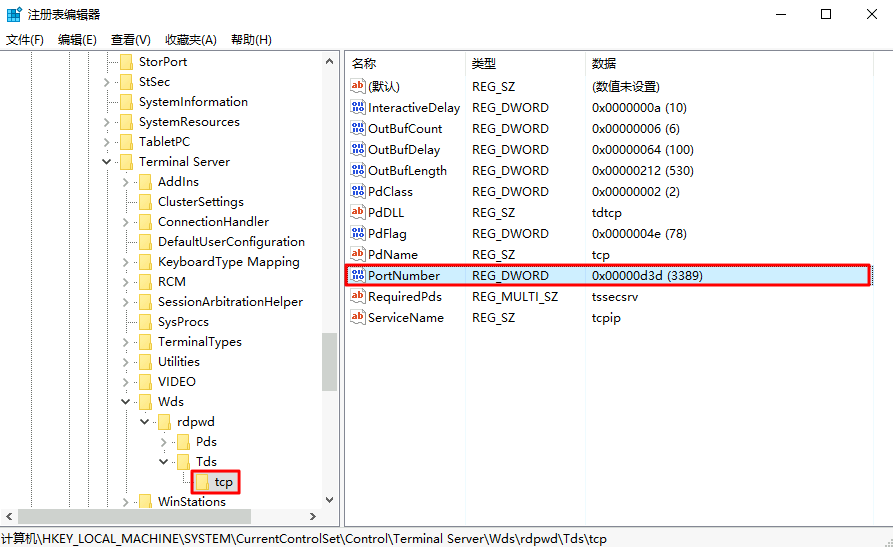893x547 pixels.
Task: Click the DWORD icon of PortNumber
Action: tap(358, 275)
